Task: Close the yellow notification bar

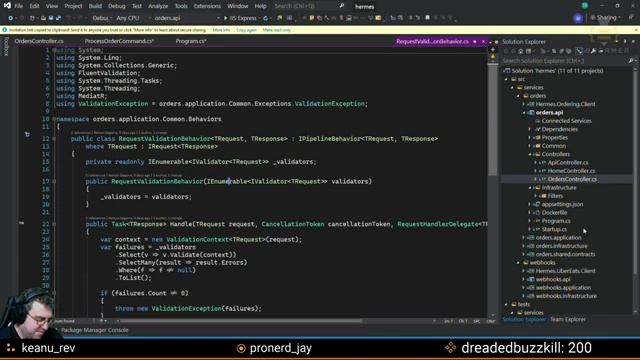Action: click(x=636, y=30)
